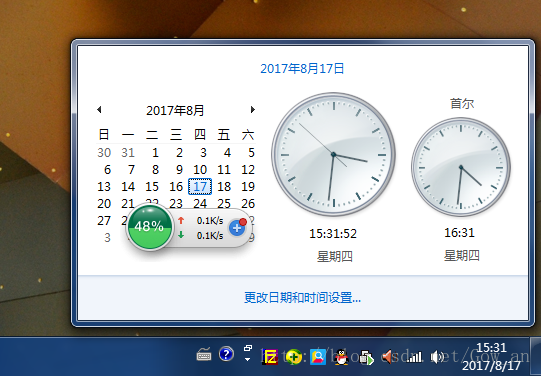This screenshot has width=541, height=376.
Task: Select August 1 in the calendar
Action: 155,152
